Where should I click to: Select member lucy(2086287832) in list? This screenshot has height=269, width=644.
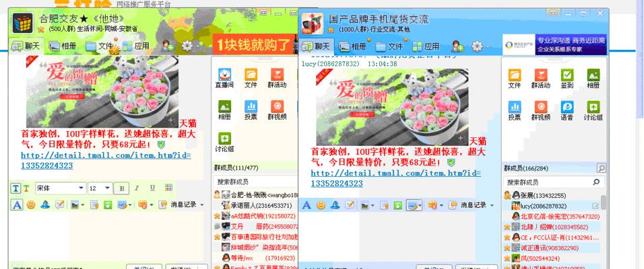[x=552, y=206]
